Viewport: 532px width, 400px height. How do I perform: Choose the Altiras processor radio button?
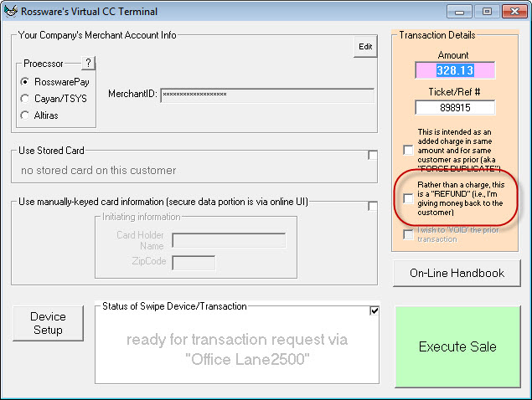[x=26, y=115]
